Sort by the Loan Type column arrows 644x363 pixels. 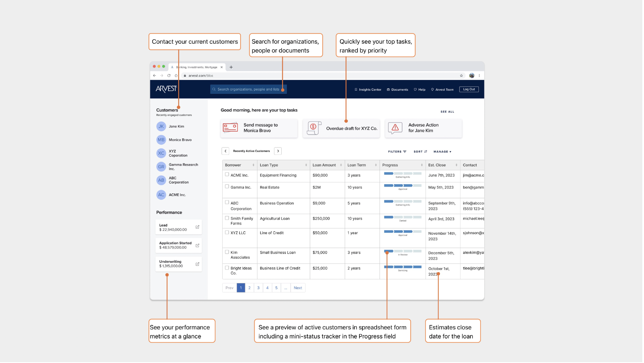(306, 165)
